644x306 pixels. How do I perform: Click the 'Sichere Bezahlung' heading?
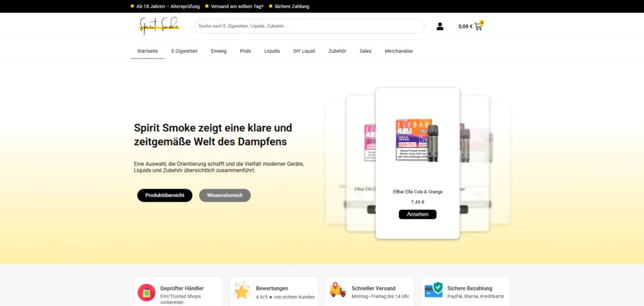pyautogui.click(x=469, y=288)
